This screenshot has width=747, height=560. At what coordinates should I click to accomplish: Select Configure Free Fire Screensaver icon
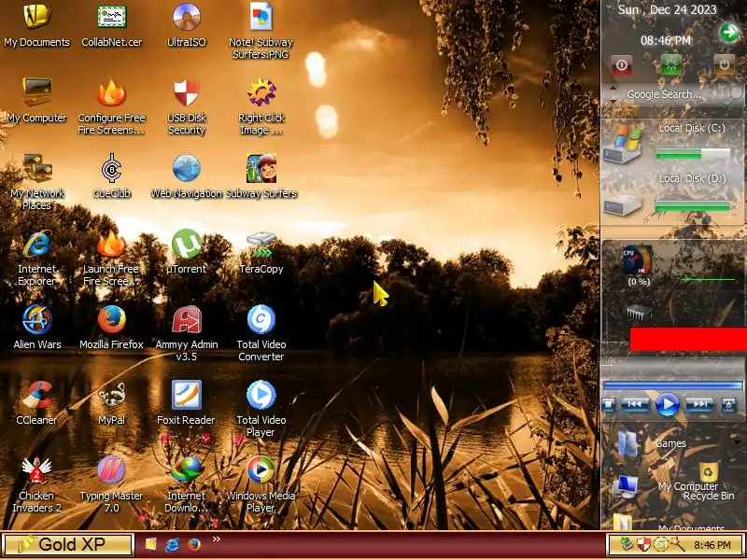[111, 106]
